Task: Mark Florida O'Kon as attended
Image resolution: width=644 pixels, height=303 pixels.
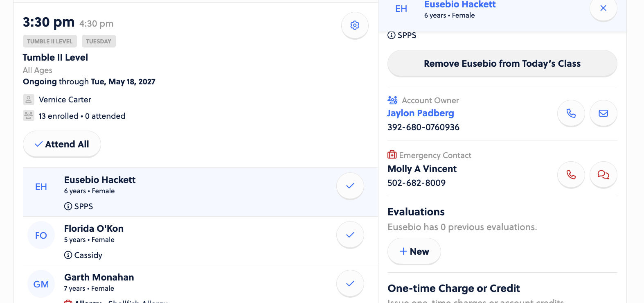Action: (x=350, y=235)
